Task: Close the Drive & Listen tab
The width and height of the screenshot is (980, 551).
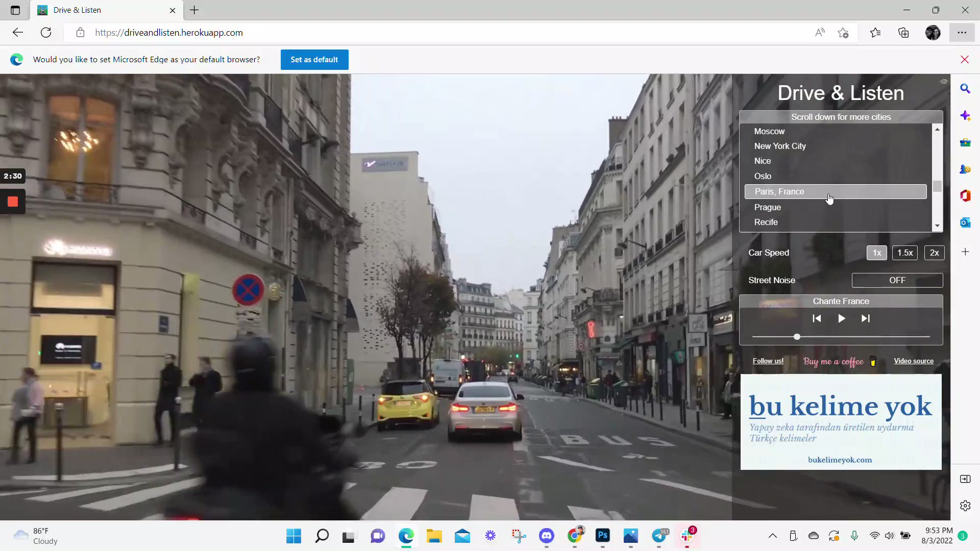Action: 173,10
